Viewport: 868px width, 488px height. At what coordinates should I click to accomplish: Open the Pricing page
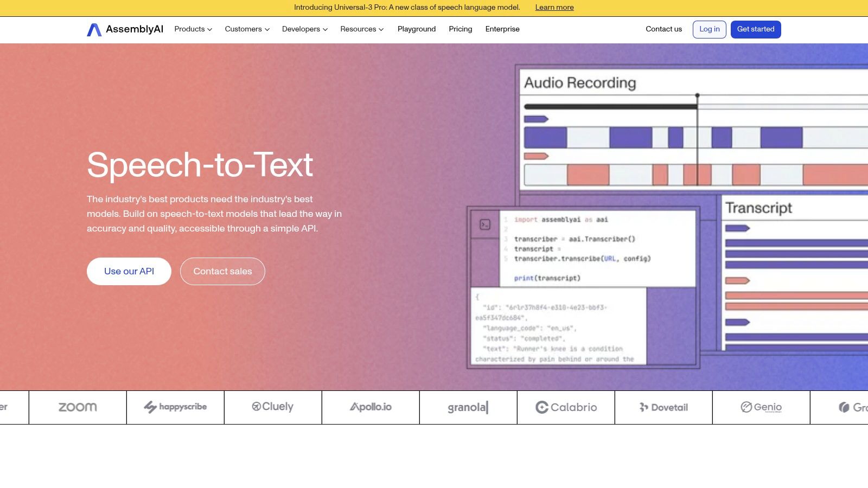[461, 29]
